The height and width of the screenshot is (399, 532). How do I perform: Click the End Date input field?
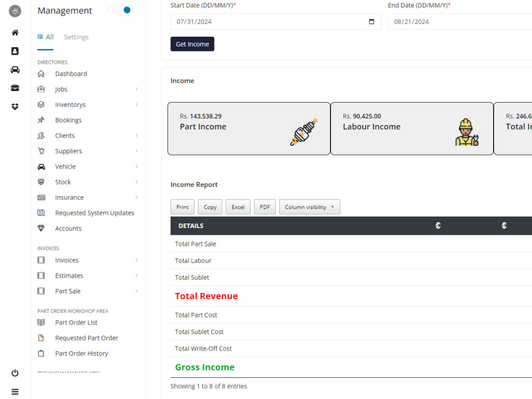(460, 21)
